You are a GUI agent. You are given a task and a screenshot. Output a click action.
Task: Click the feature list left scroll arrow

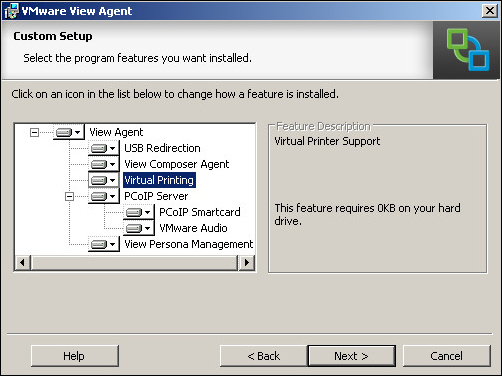pos(23,262)
